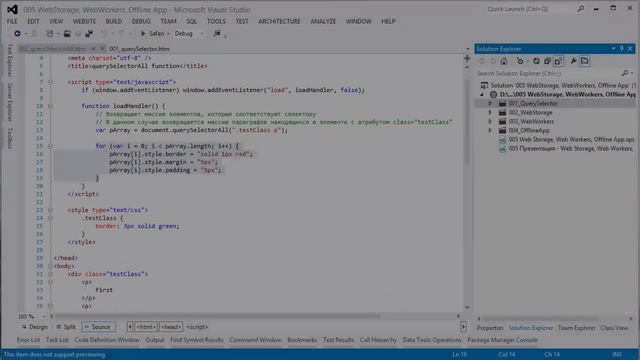
Task: Open the Debug configuration dropdown
Action: pyautogui.click(x=202, y=33)
